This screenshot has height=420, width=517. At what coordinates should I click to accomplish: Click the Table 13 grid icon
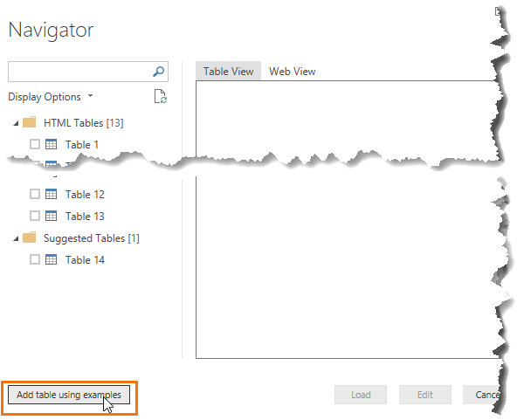tap(52, 216)
